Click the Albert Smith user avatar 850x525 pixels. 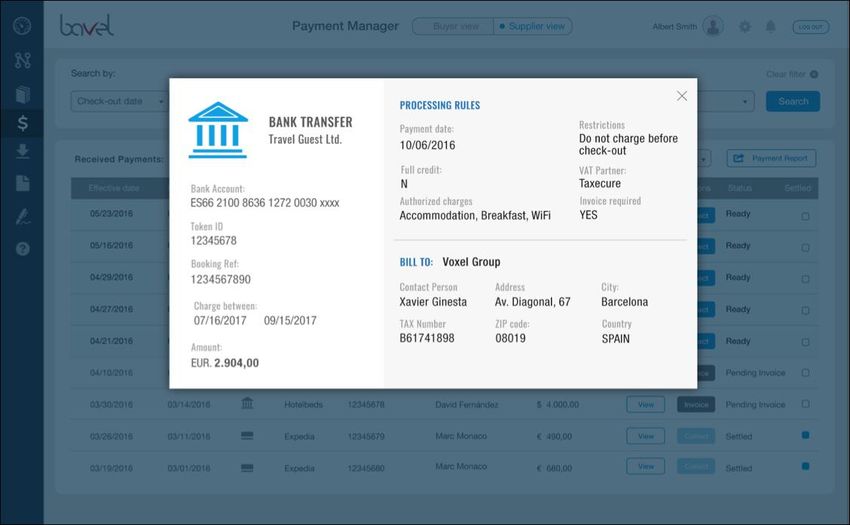713,26
